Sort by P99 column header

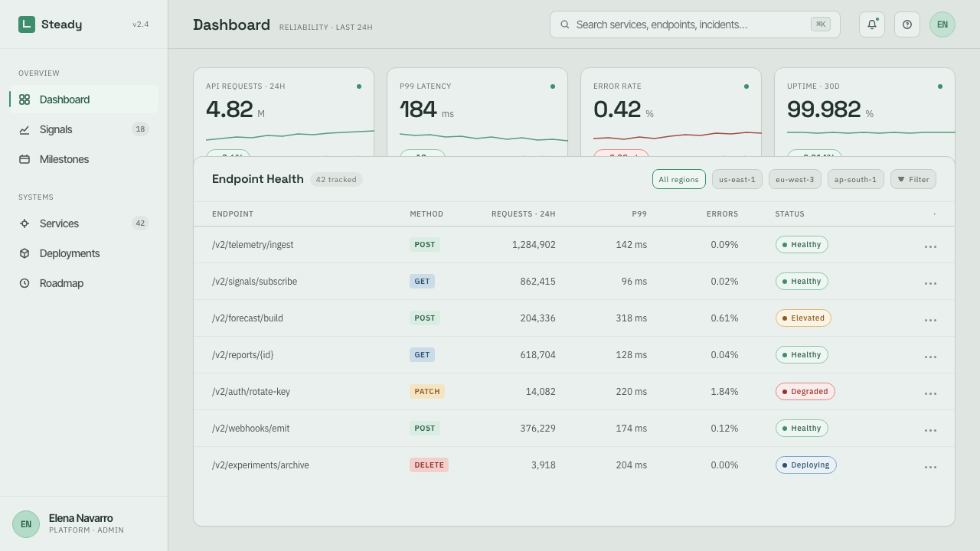coord(639,214)
